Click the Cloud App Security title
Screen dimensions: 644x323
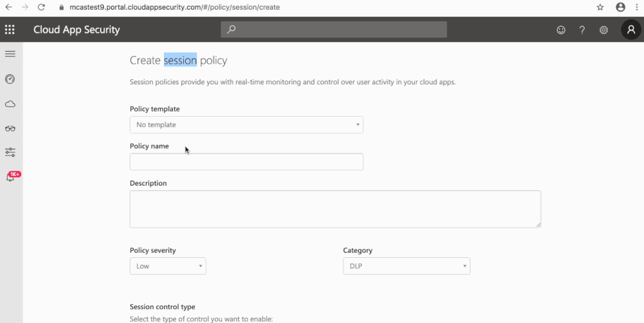pos(76,30)
